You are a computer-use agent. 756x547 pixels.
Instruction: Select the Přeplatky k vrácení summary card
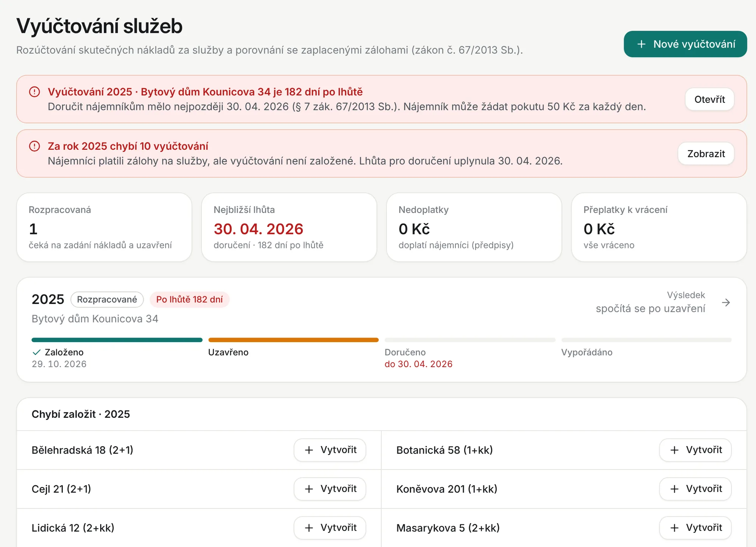(x=659, y=227)
